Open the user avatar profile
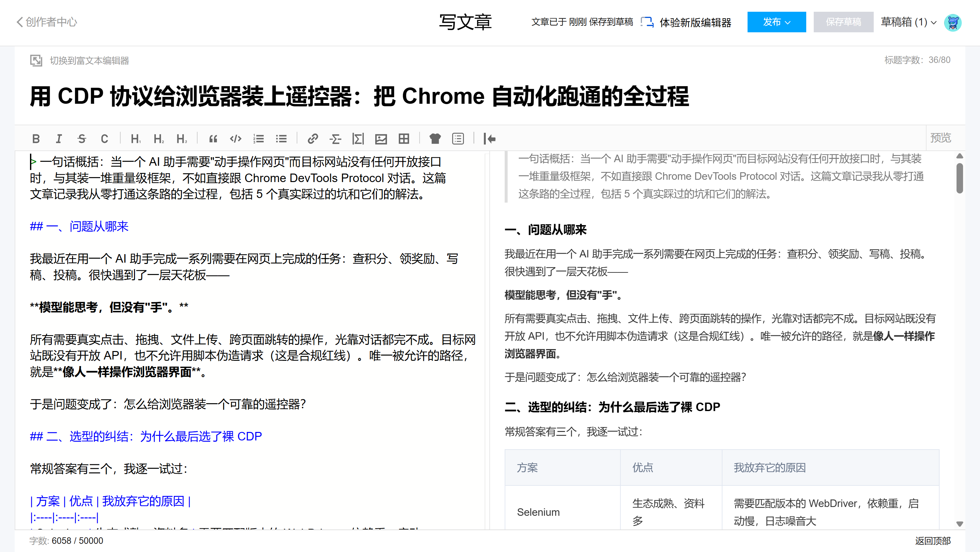This screenshot has height=552, width=980. click(x=953, y=23)
